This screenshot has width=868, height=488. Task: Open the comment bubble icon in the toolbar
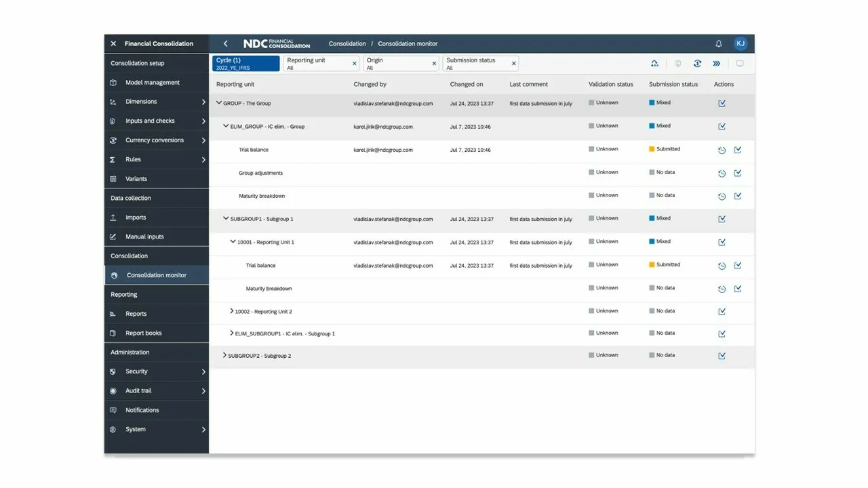pos(740,63)
